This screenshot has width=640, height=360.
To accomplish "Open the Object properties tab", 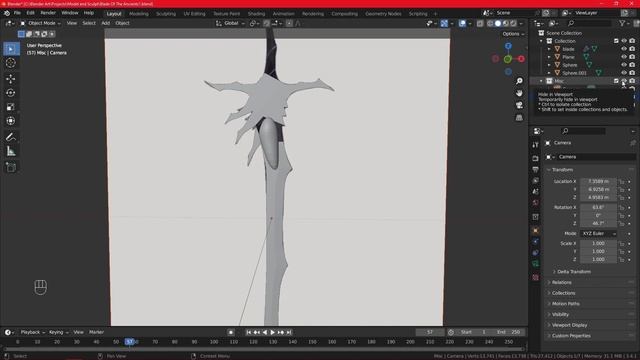I will pyautogui.click(x=536, y=231).
